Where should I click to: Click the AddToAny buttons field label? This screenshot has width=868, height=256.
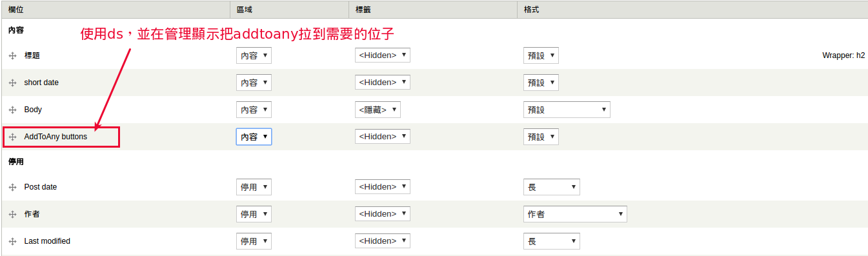click(x=56, y=137)
